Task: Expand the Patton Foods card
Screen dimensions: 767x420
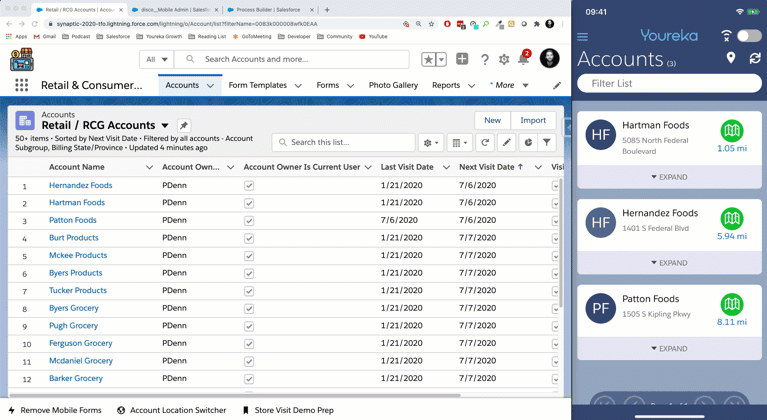Action: tap(669, 349)
